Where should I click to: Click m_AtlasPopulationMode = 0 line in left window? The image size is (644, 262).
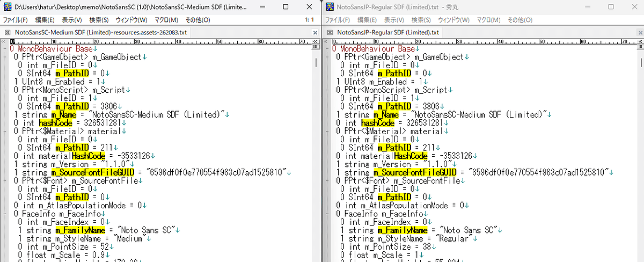tap(80, 205)
